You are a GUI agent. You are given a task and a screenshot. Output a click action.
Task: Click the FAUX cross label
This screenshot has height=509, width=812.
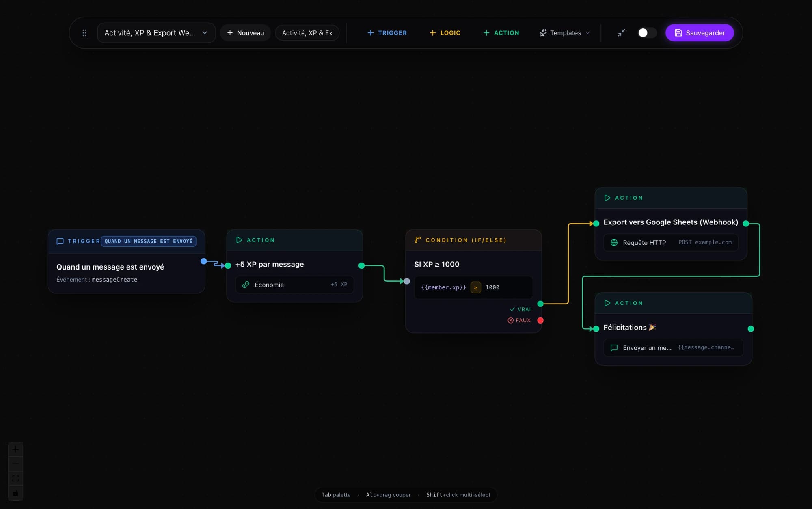pyautogui.click(x=519, y=320)
